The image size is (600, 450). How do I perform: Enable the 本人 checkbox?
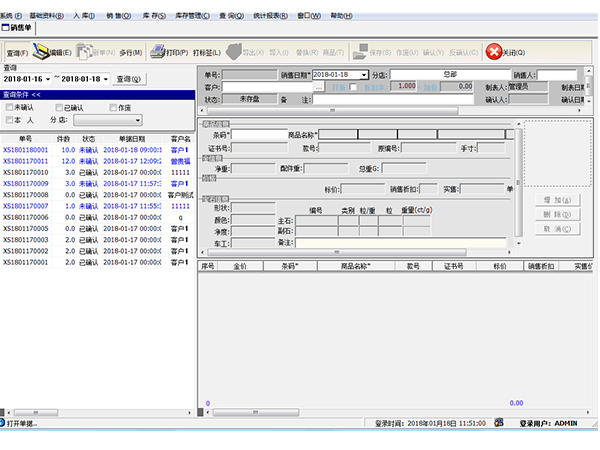[x=9, y=120]
